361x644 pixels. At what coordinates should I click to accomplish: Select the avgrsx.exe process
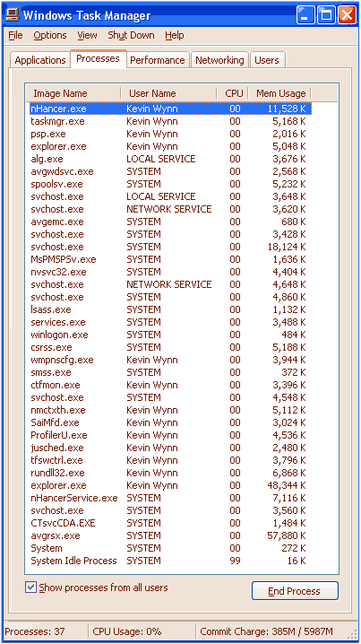click(x=170, y=535)
